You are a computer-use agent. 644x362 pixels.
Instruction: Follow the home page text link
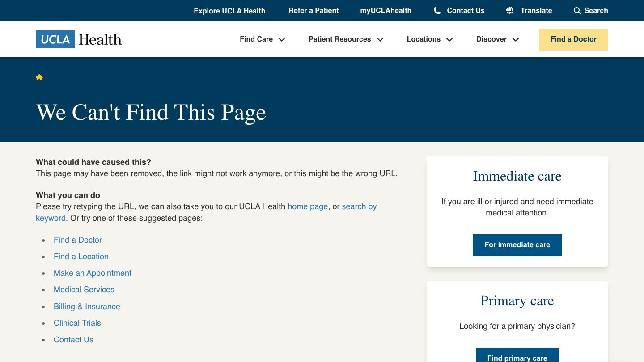coord(307,206)
